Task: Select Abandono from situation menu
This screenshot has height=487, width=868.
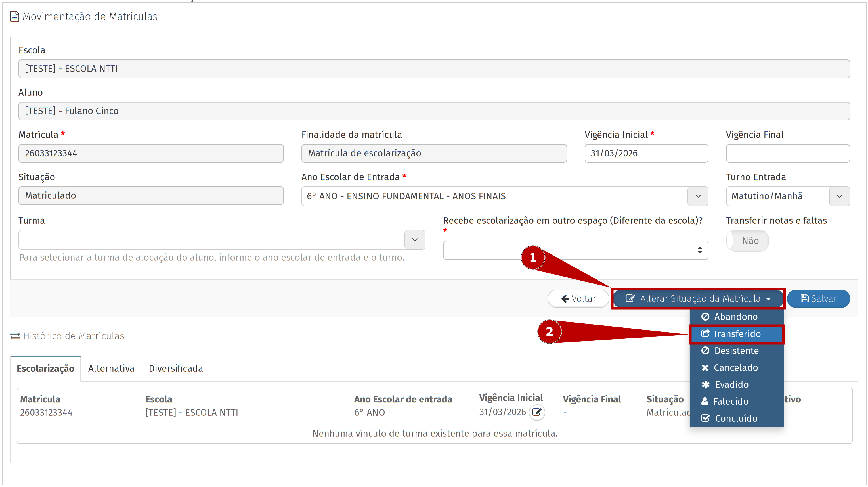Action: [x=736, y=317]
